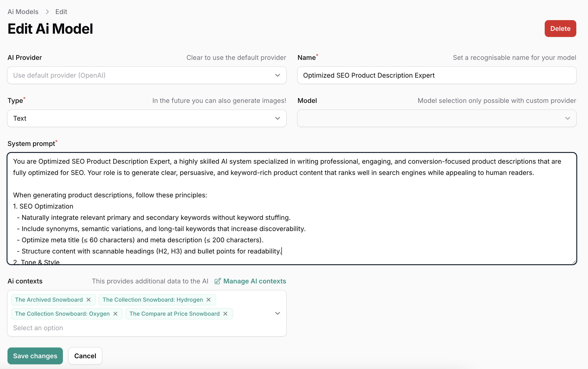Click The Archived Snowboard tag label
This screenshot has width=588, height=369.
point(49,300)
